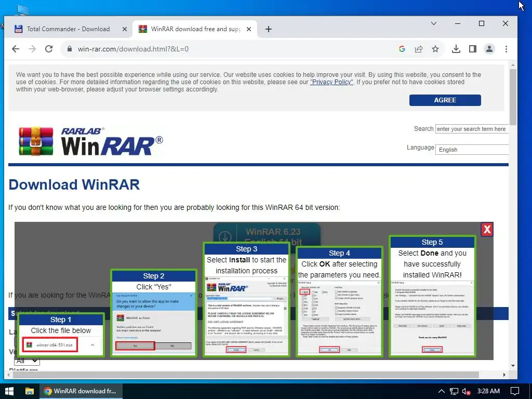Open a new browser tab
The width and height of the screenshot is (532, 399).
pos(269,29)
